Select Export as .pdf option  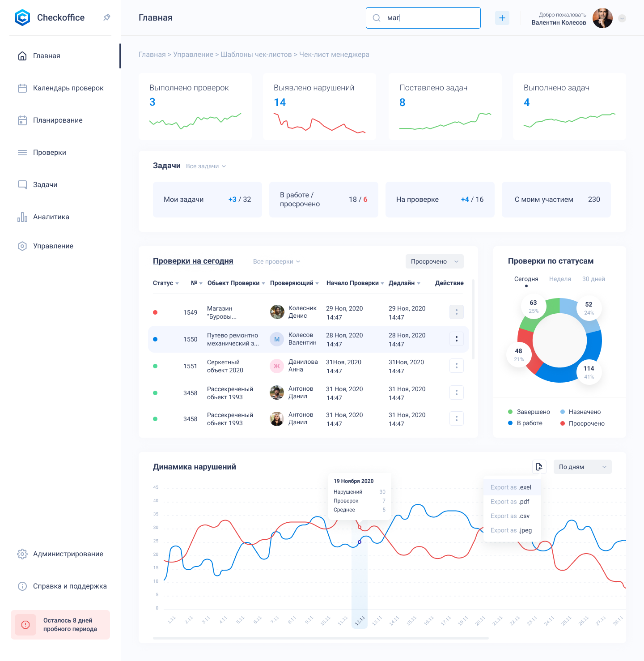510,502
